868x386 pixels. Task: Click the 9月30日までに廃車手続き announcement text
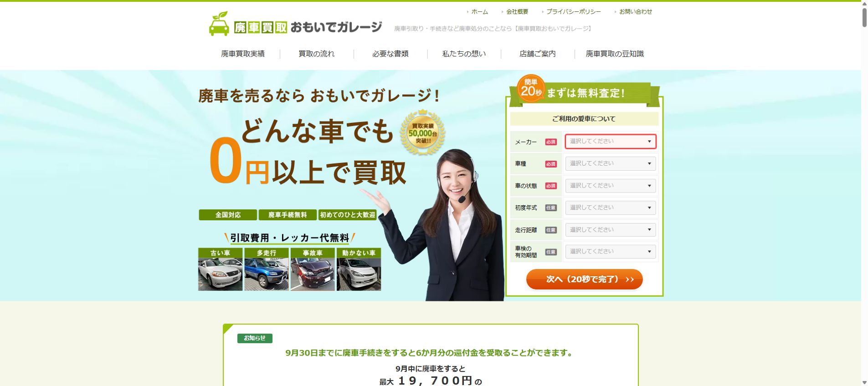430,353
